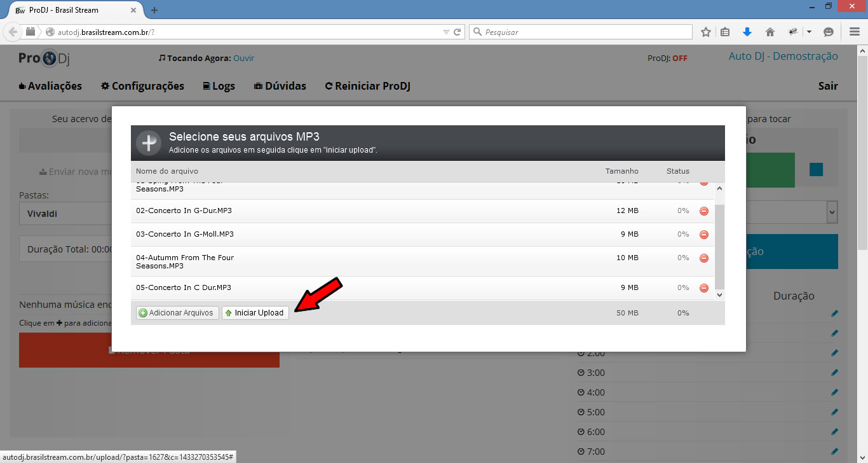Open a new browser tab
The height and width of the screenshot is (463, 868).
pos(154,10)
